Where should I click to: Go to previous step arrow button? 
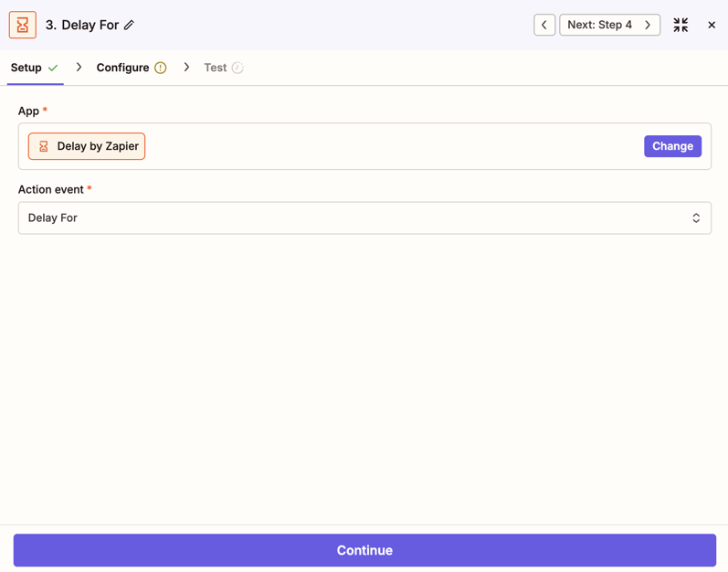coord(544,25)
